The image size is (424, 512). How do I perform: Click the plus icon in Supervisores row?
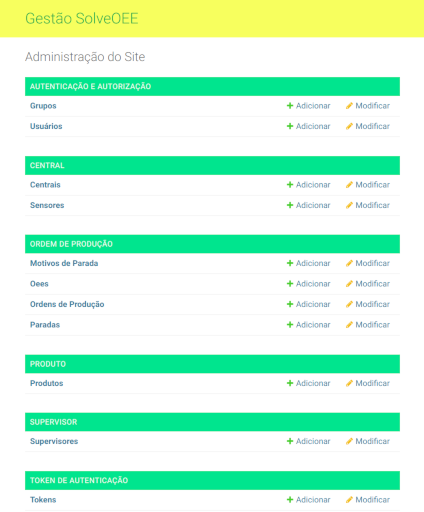(290, 441)
